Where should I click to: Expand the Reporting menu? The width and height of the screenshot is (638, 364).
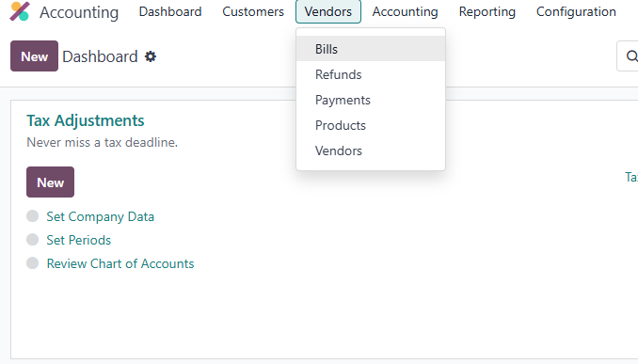(x=487, y=12)
